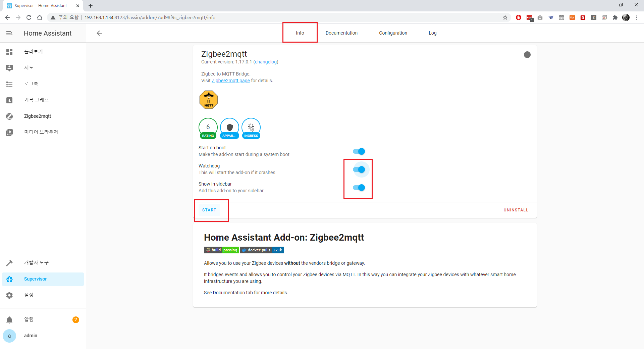
Task: Switch to the Documentation tab
Action: coord(341,33)
